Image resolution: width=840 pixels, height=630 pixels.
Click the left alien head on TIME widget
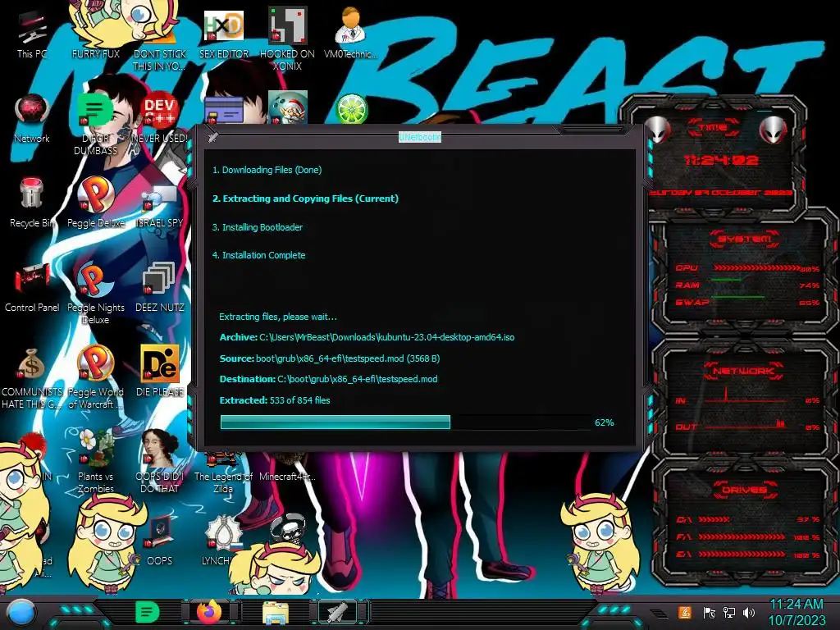(x=657, y=129)
